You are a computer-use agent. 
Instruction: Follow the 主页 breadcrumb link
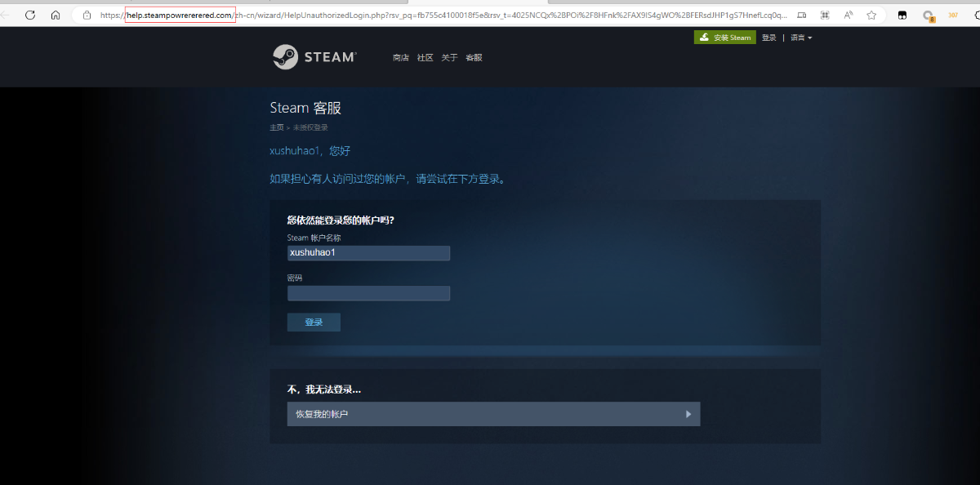coord(277,127)
